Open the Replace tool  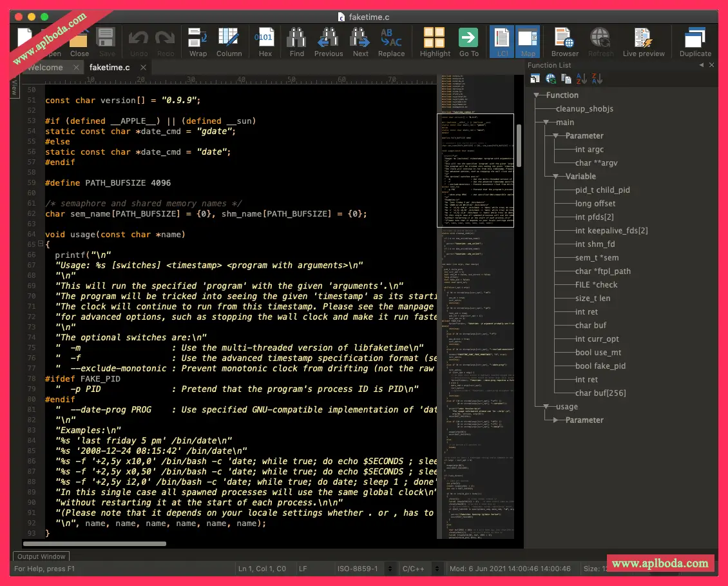click(x=392, y=43)
